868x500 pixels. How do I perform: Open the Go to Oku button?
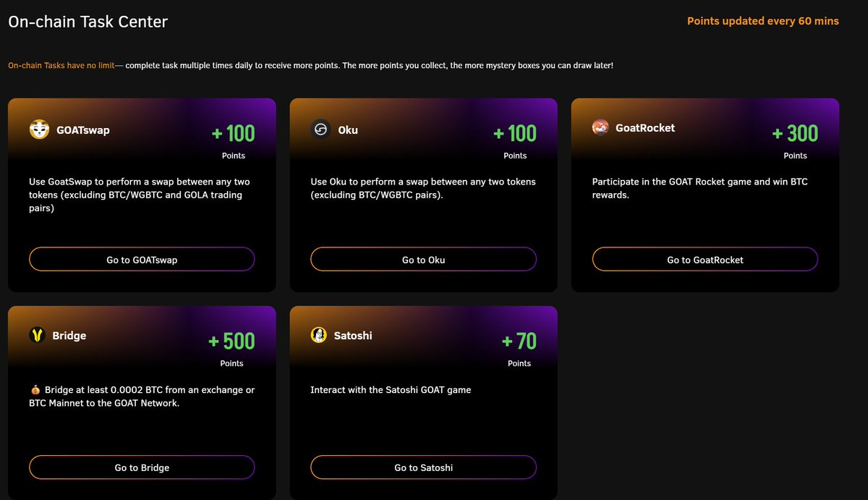(424, 259)
